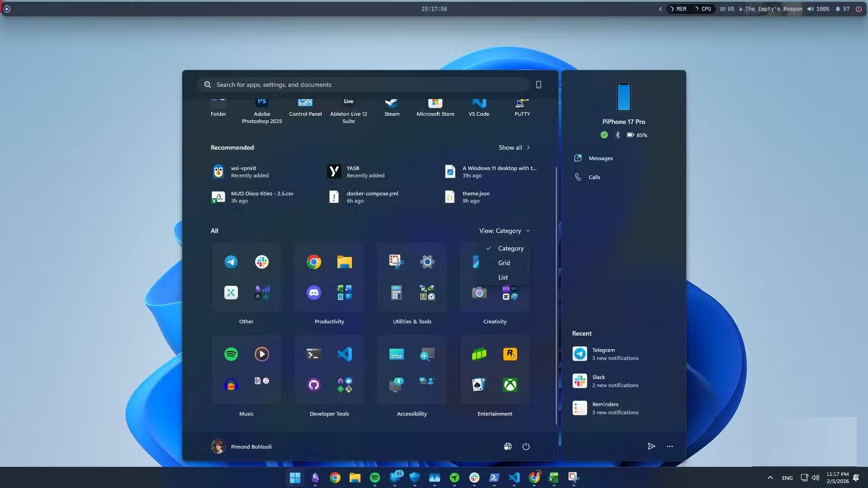This screenshot has height=488, width=868.
Task: Open the Pimond Bohlooli user profile
Action: pos(242,446)
